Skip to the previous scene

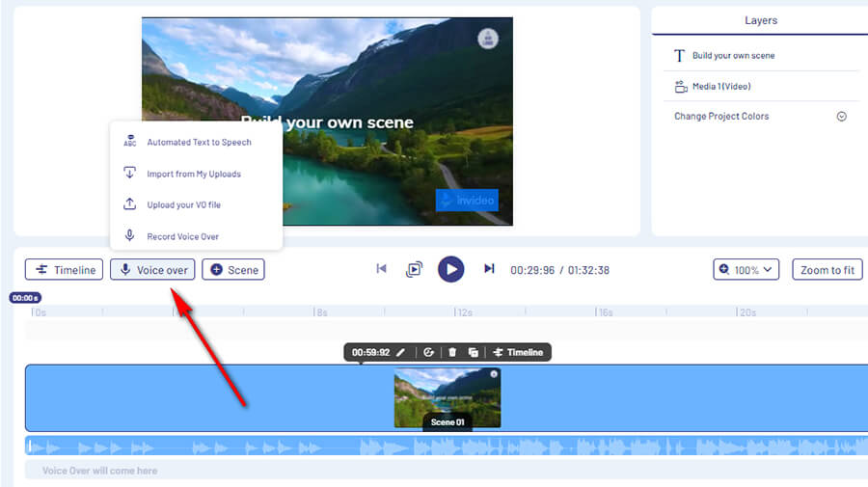[x=381, y=269]
